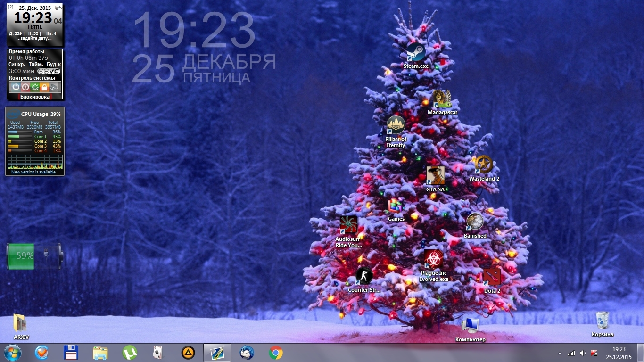Viewport: 644px width, 362px height.
Task: Select the GTA SA shortcut
Action: 435,179
